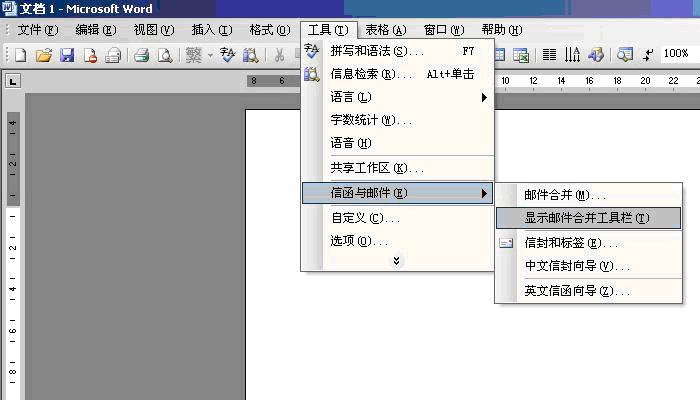Open the 视图(V) menu
This screenshot has width=700, height=400.
click(154, 30)
